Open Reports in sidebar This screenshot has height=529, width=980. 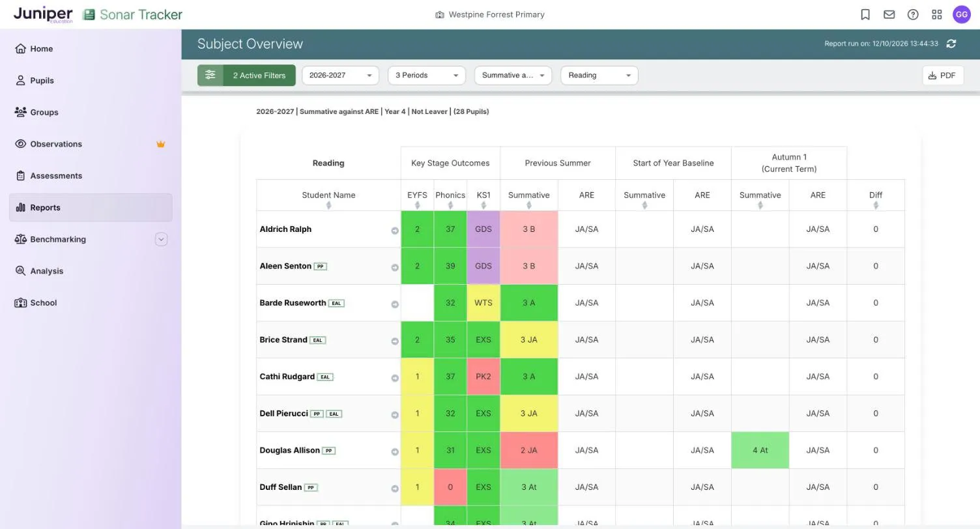(x=91, y=208)
